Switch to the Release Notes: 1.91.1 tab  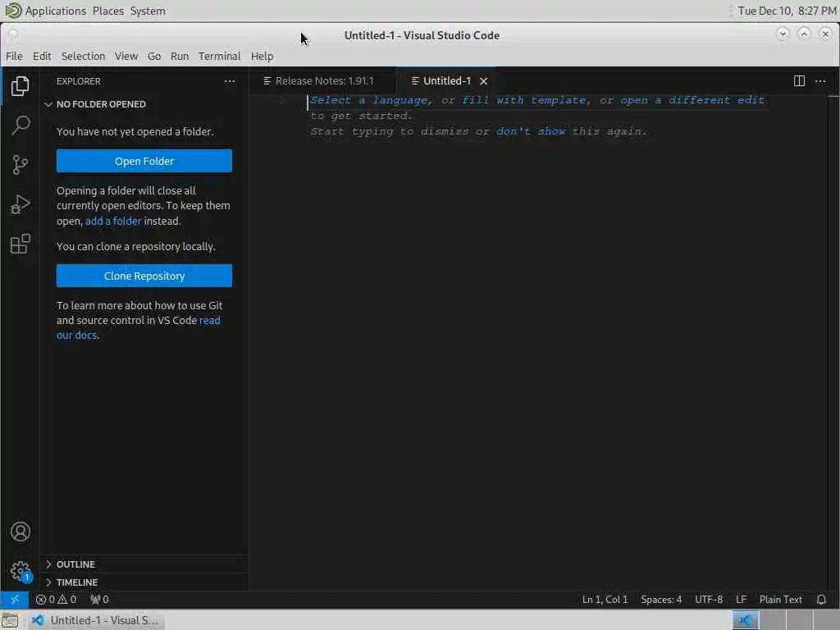[323, 81]
